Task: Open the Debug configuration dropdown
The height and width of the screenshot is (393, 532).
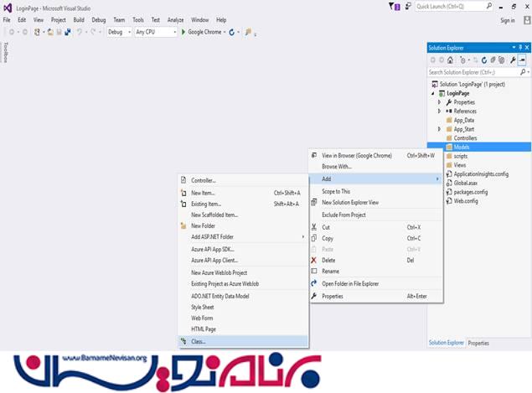Action: click(119, 32)
